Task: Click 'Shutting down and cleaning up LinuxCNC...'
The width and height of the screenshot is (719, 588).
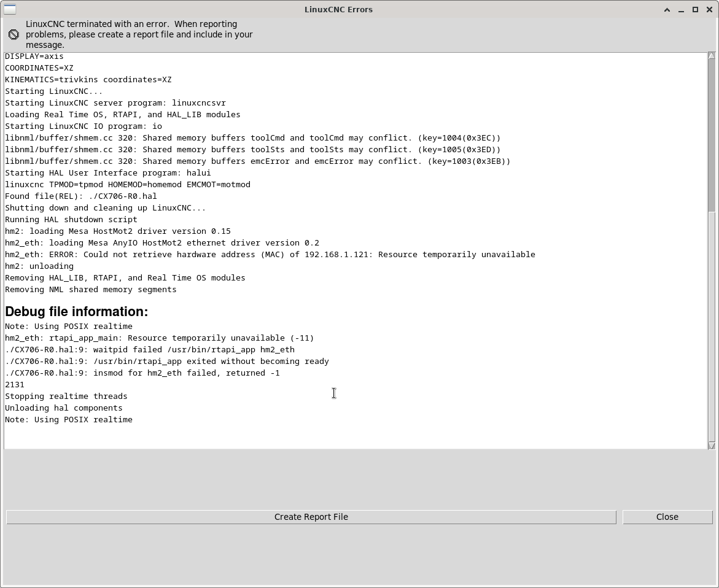Action: [x=106, y=208]
